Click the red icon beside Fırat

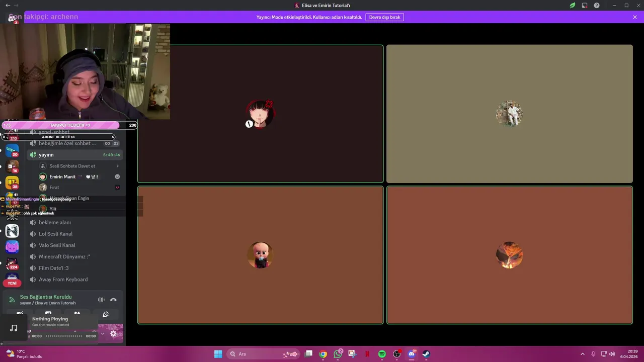tap(117, 188)
